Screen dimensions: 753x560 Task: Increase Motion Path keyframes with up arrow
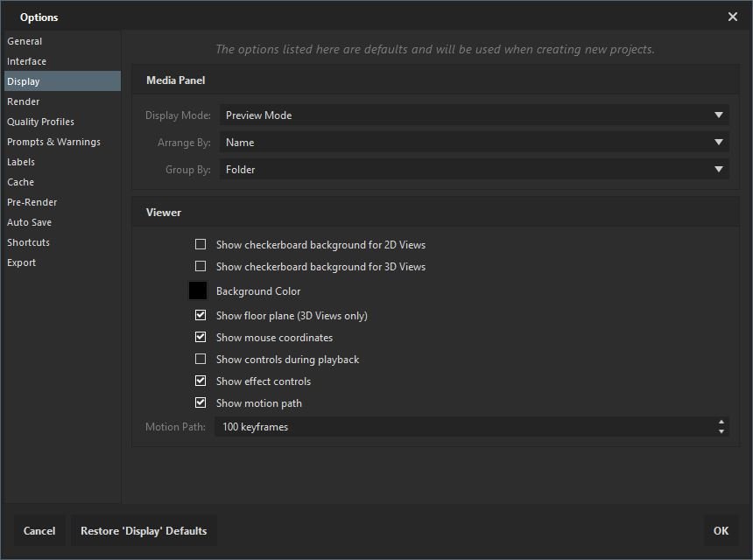click(721, 423)
